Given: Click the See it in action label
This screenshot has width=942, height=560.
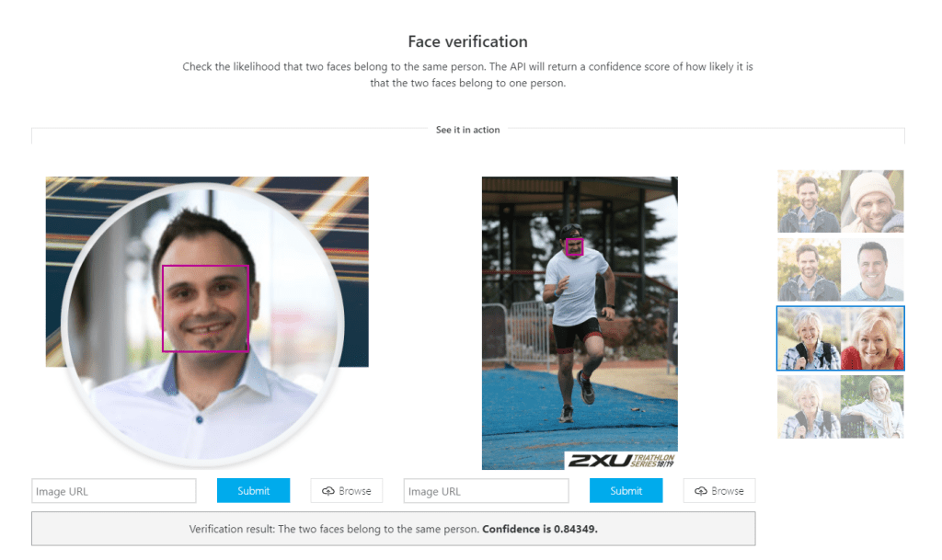Looking at the screenshot, I should coord(468,130).
